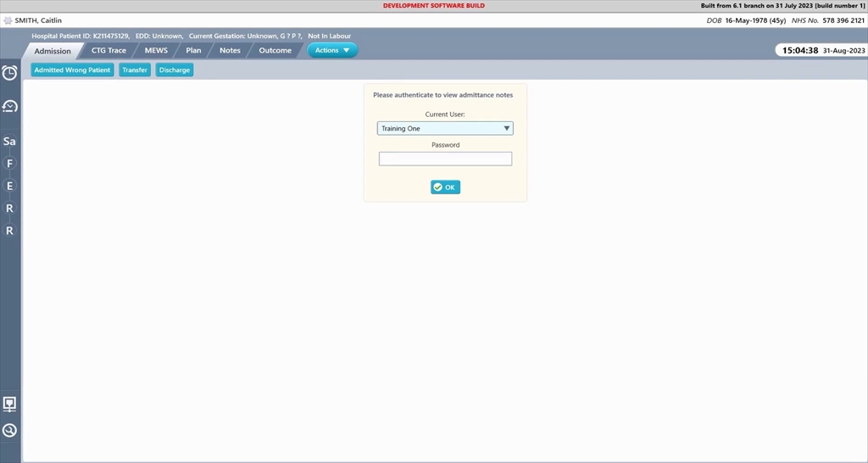Open the CTG Trace tab
This screenshot has width=868, height=463.
pos(108,50)
